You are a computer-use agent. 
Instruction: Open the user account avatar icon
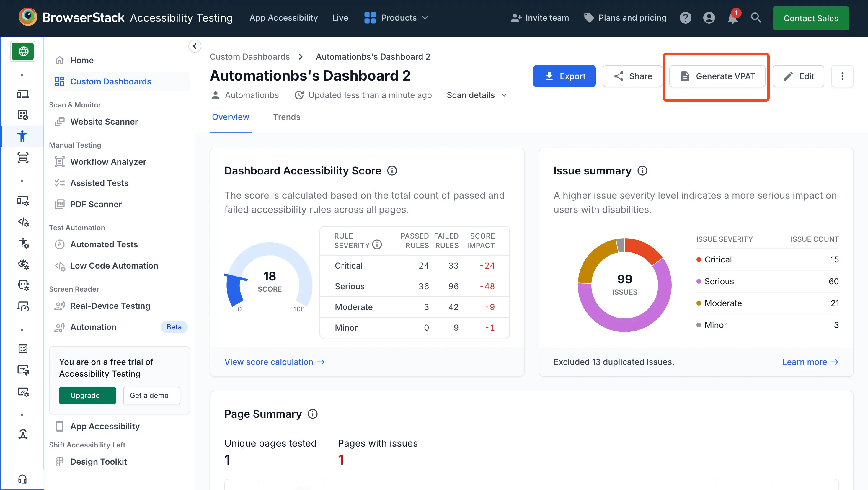click(x=709, y=18)
